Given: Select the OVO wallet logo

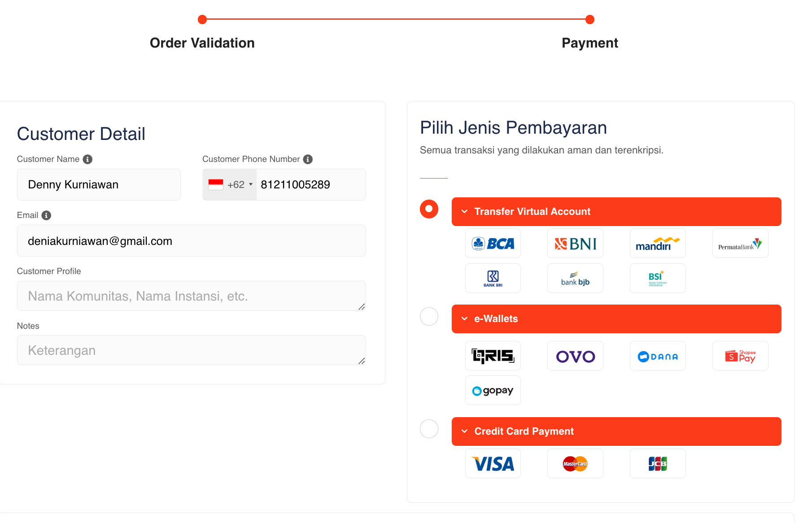Looking at the screenshot, I should click(575, 356).
